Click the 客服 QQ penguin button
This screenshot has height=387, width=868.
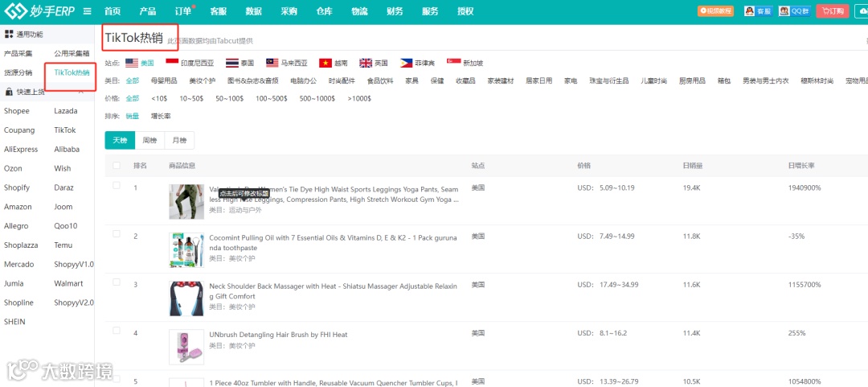(x=758, y=10)
